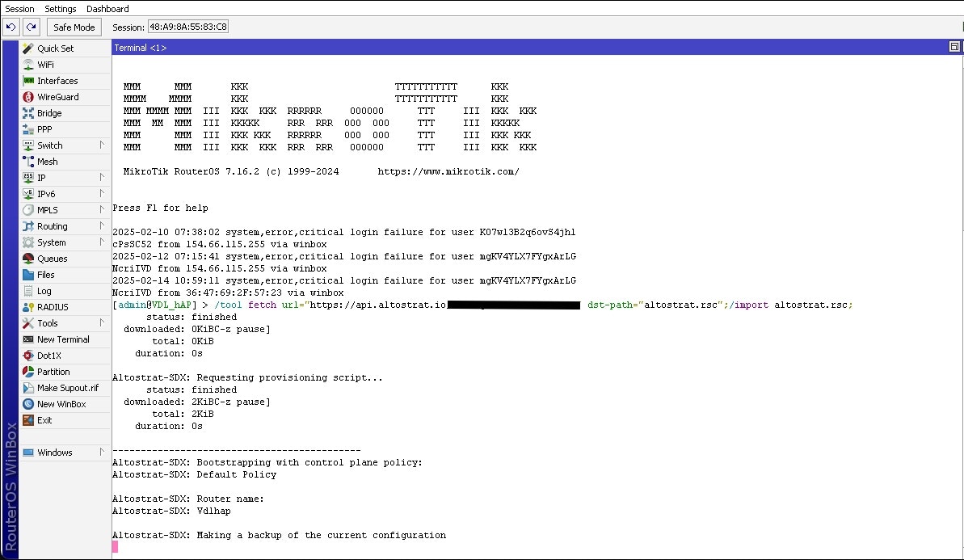Click the Routing icon
Screen dimensions: 964x560
coord(28,226)
